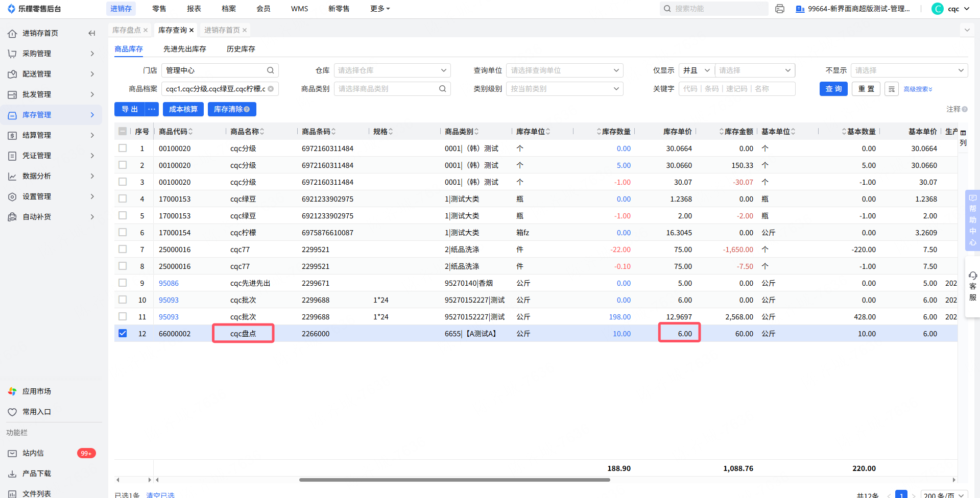
Task: Open the warehouse selection dropdown
Action: [392, 70]
